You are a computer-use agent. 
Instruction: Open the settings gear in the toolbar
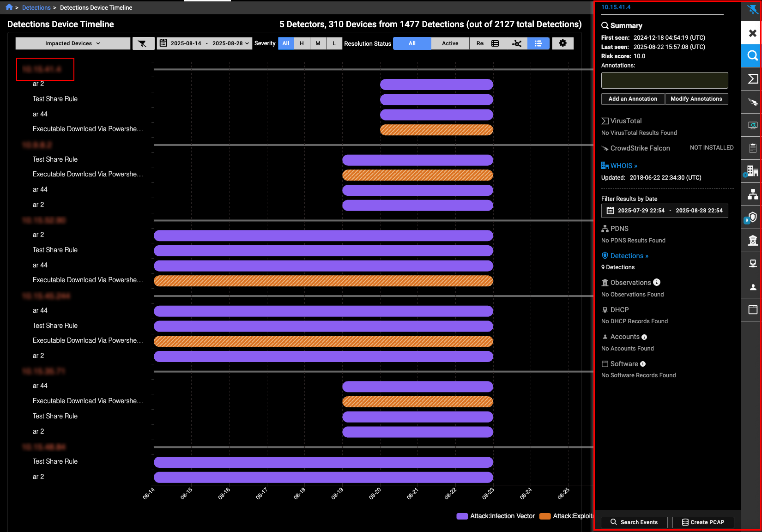pos(562,43)
